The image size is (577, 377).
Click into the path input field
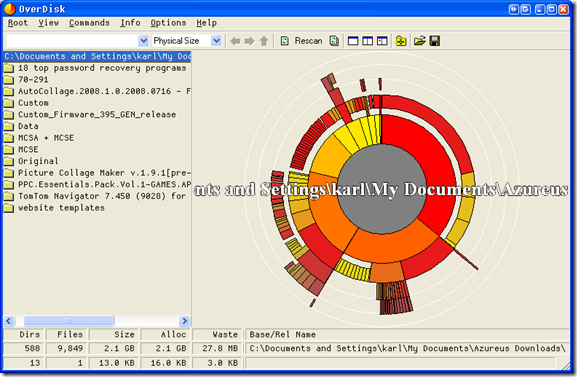pos(72,41)
